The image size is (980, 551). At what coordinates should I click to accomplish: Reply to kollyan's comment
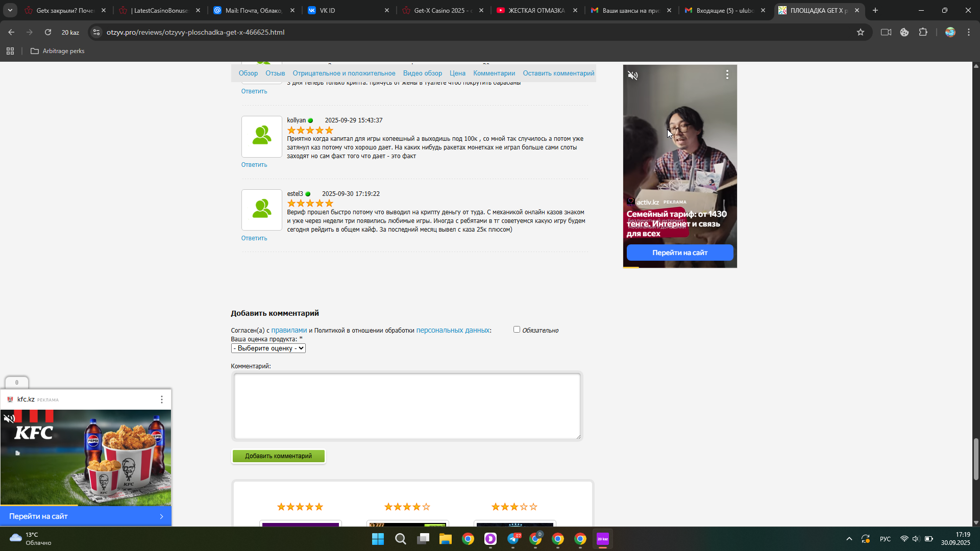[x=254, y=165]
